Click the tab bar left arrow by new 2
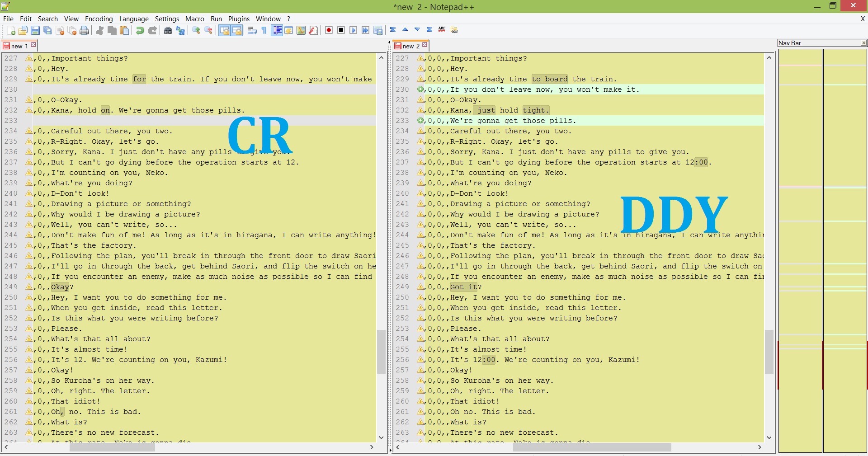The image size is (868, 456). [390, 42]
